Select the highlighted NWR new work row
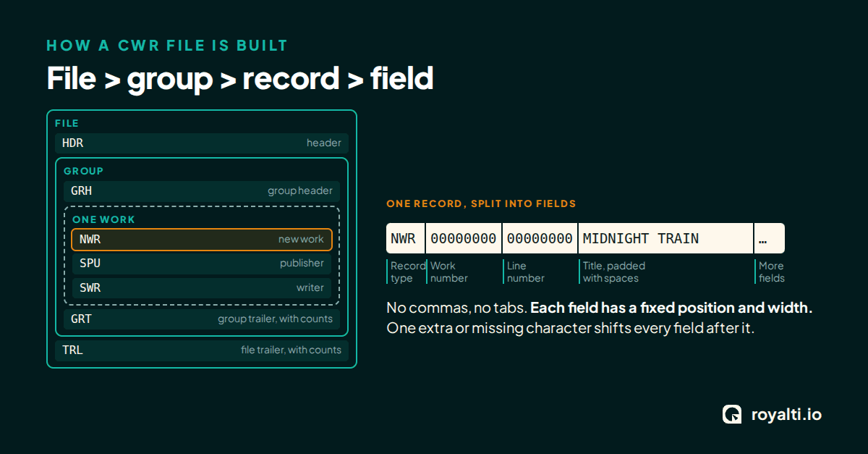The image size is (868, 454). tap(202, 240)
